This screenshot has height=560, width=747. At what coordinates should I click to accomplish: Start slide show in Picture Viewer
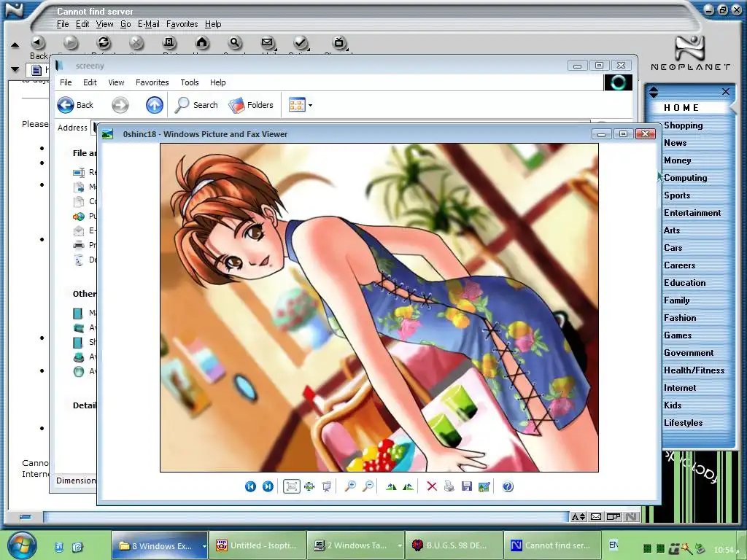click(326, 486)
